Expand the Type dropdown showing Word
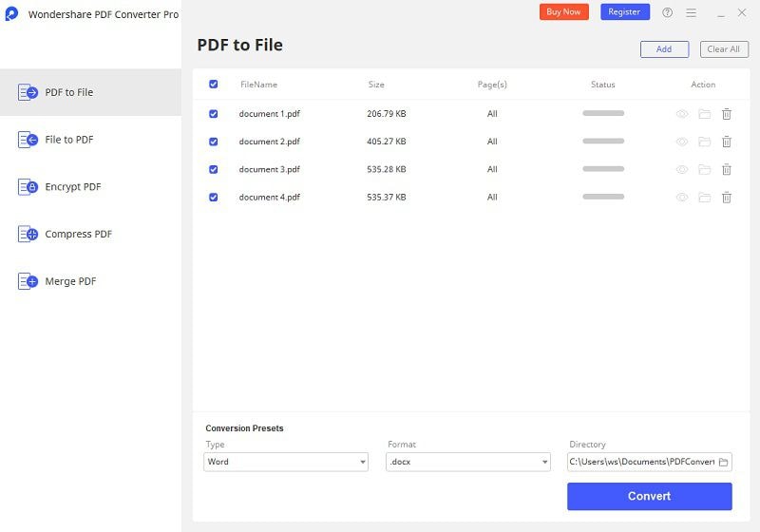This screenshot has width=760, height=532. [x=286, y=463]
